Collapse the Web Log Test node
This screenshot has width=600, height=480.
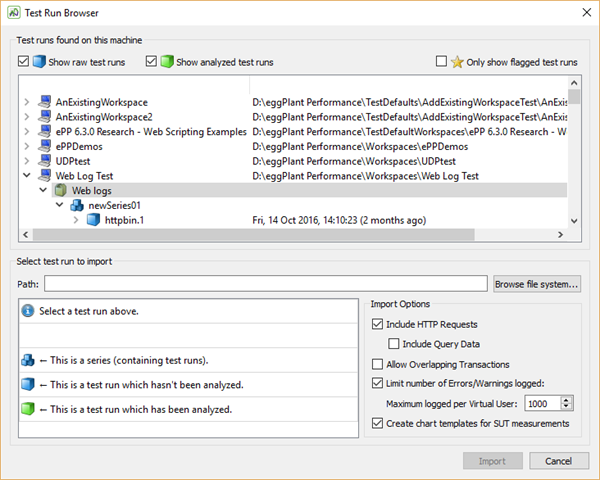[26, 175]
